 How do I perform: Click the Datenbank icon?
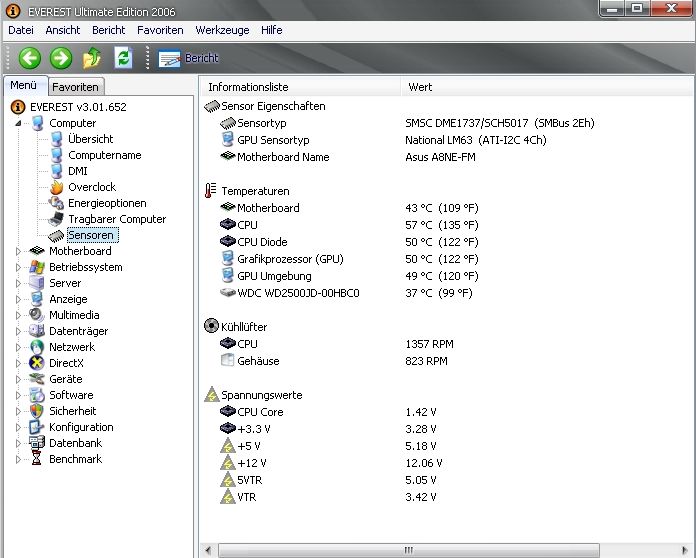(x=37, y=443)
